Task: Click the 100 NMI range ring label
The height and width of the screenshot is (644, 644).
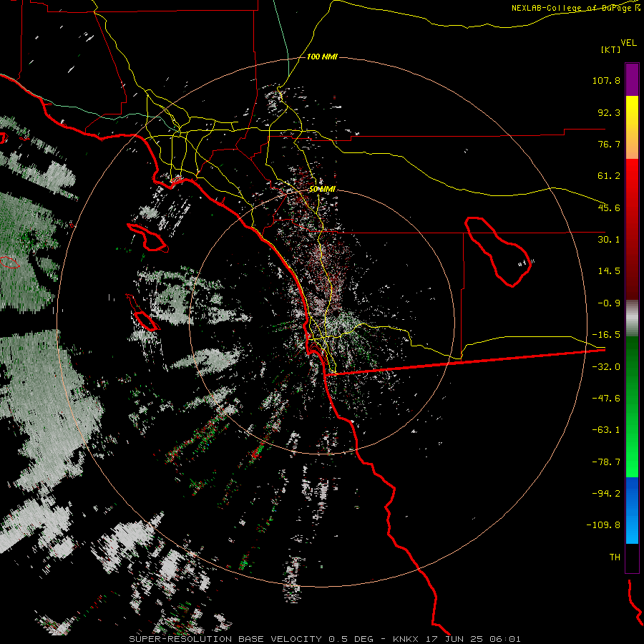Action: point(322,57)
